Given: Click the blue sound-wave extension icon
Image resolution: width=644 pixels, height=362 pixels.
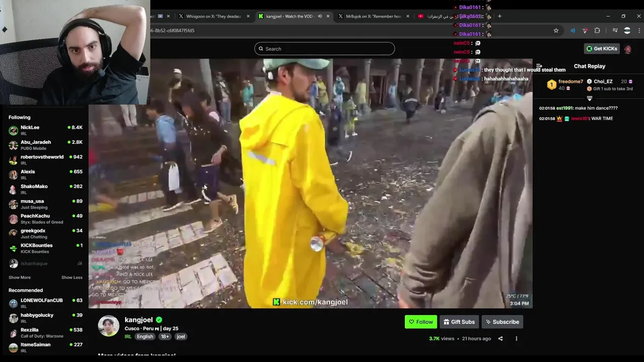Looking at the screenshot, I should [x=573, y=31].
